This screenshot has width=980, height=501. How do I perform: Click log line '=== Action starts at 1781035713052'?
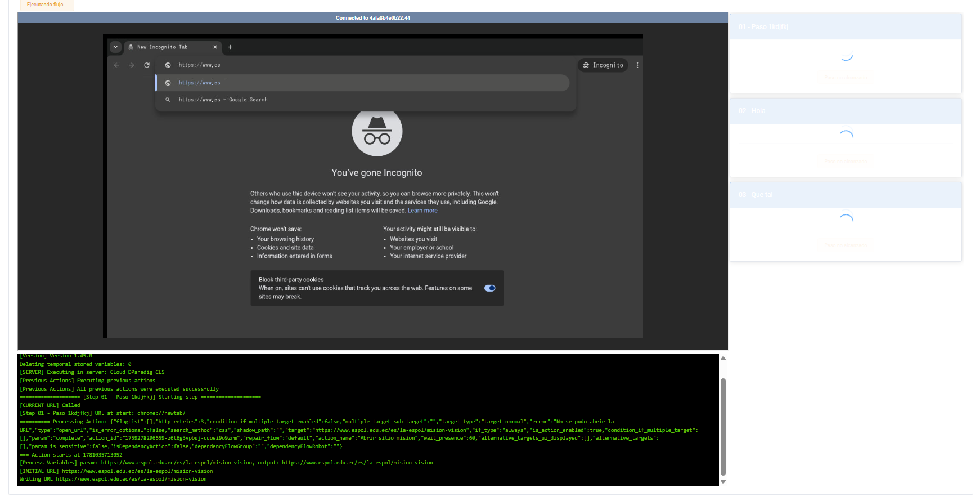click(71, 455)
